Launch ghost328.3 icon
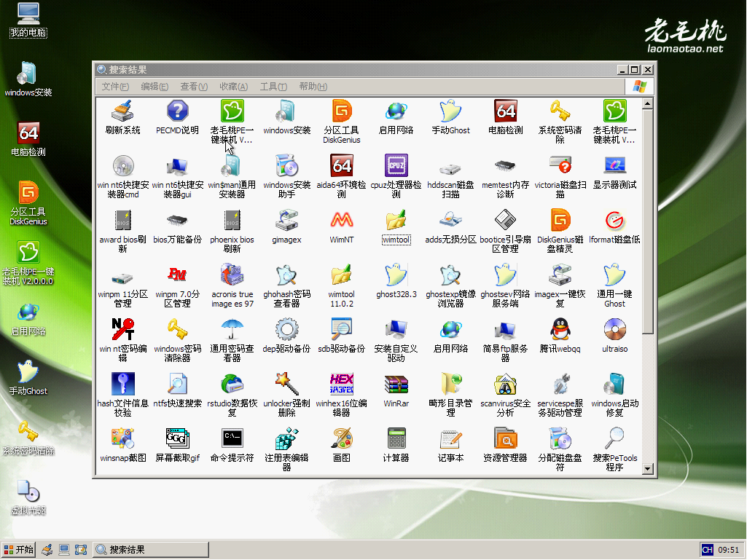The image size is (747, 560). click(396, 275)
